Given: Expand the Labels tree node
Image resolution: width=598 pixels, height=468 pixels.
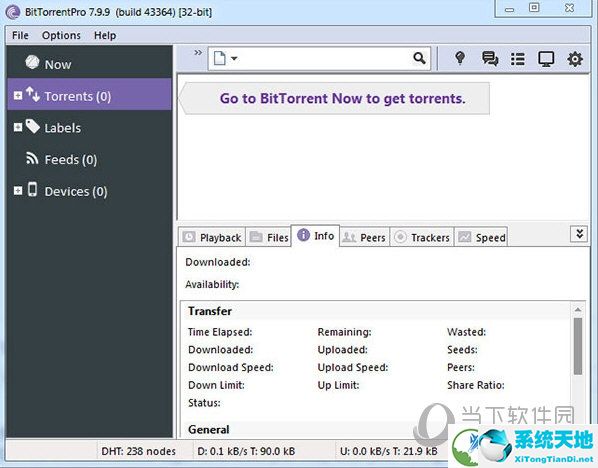Looking at the screenshot, I should [18, 127].
